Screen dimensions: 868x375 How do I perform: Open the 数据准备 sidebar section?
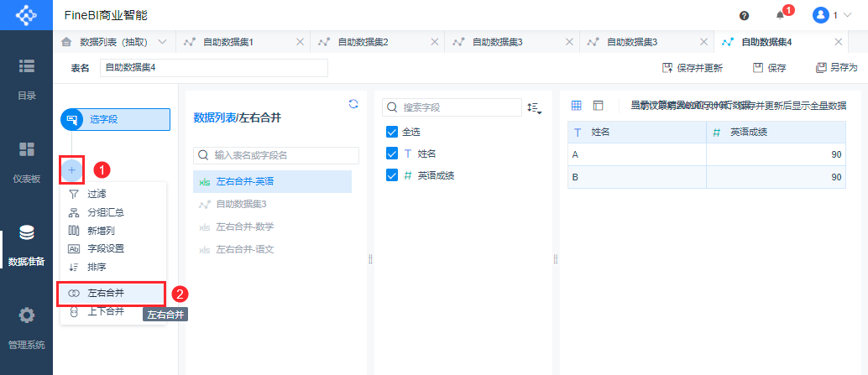26,244
